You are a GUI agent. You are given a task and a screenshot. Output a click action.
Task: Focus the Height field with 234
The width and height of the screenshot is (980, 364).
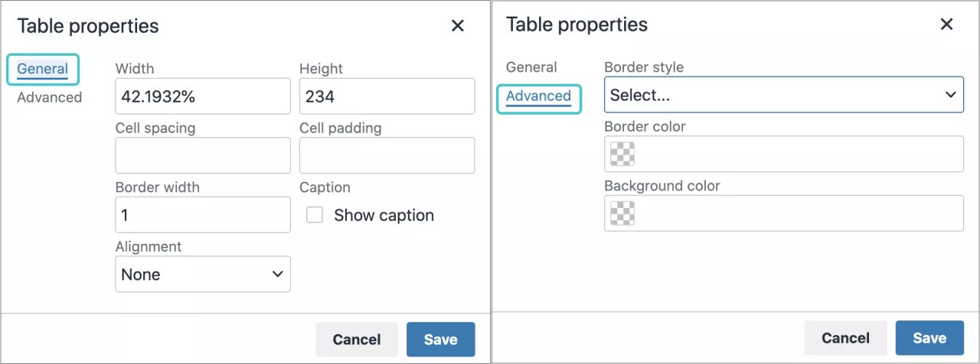(x=387, y=97)
